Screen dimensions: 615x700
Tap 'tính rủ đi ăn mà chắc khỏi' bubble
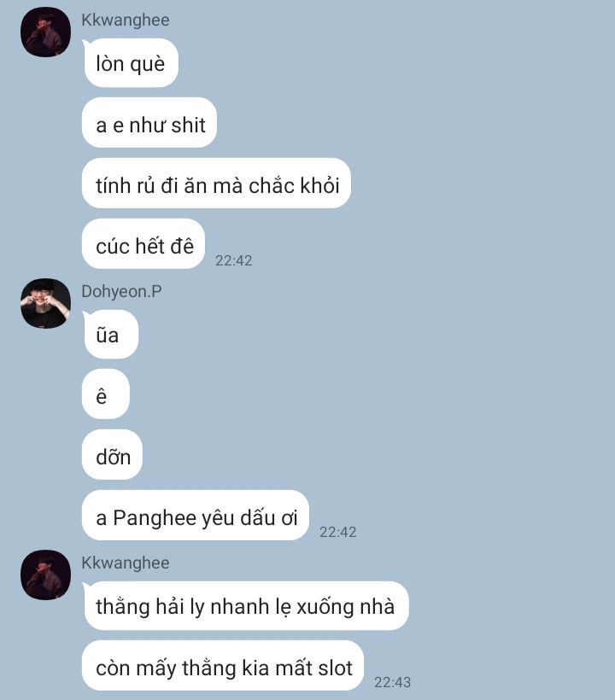click(x=217, y=183)
